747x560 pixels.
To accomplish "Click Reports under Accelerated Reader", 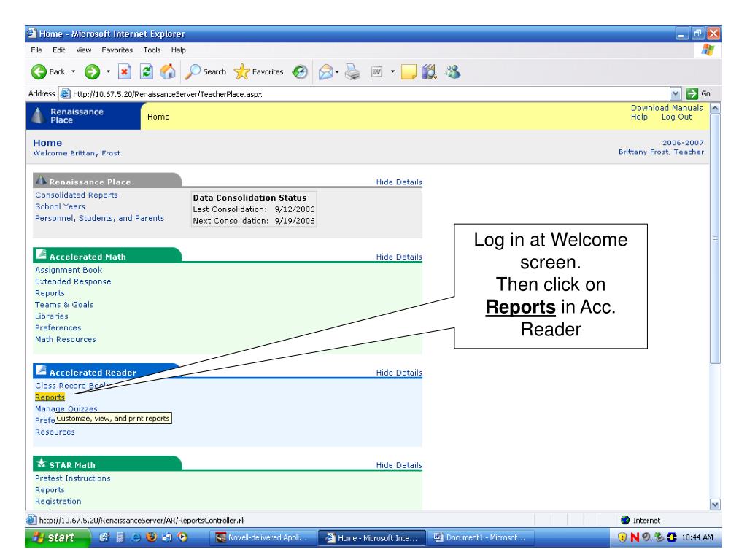I will [50, 397].
